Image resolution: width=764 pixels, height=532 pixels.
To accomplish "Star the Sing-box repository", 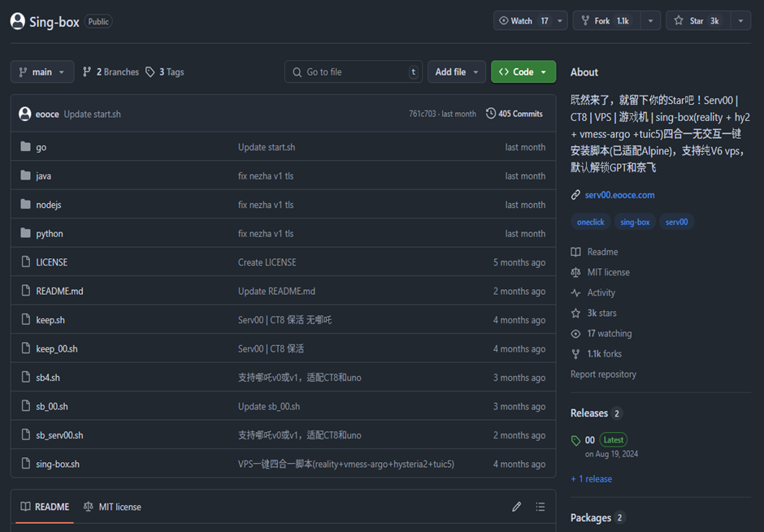I will click(697, 21).
